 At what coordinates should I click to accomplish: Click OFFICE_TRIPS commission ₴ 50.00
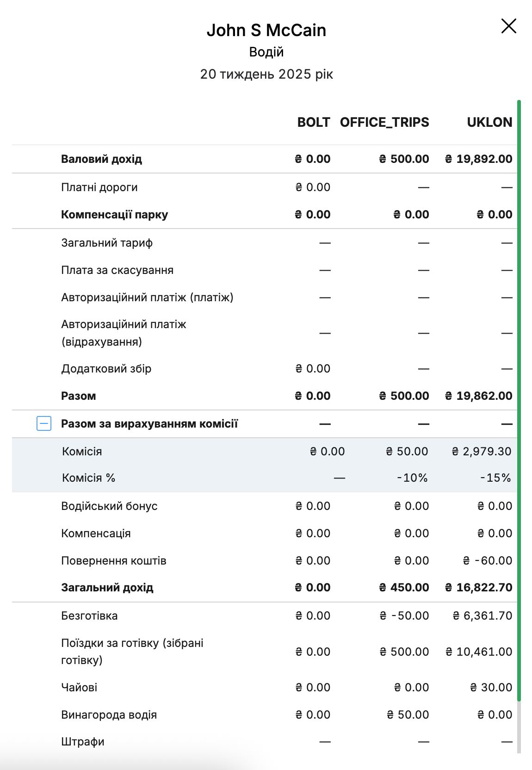(x=407, y=452)
